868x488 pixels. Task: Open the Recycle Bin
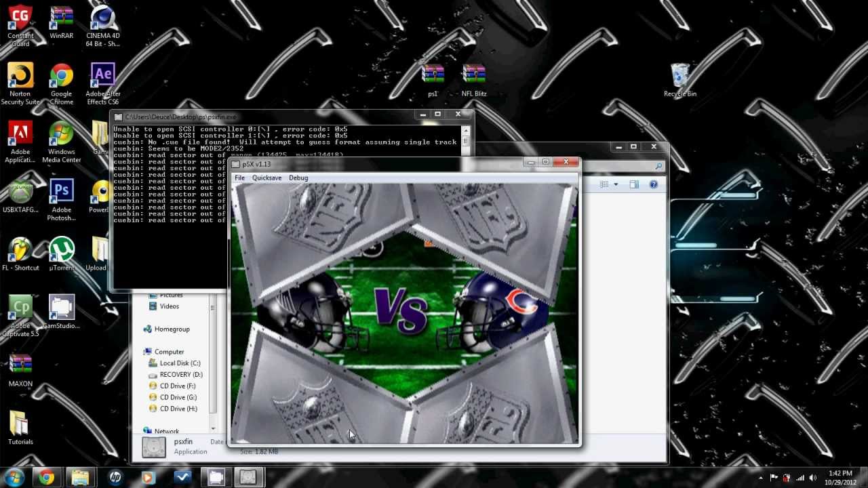(x=680, y=80)
